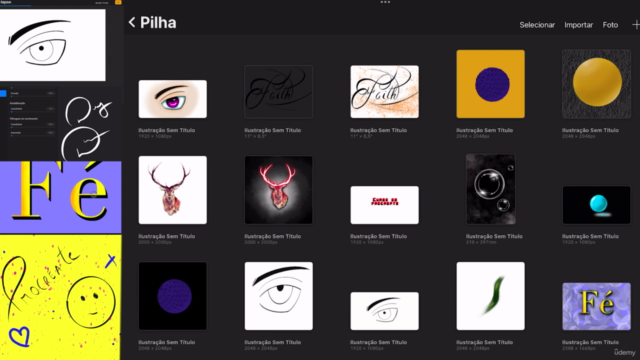Viewport: 640px width, 360px height.
Task: Open the red Curso de Procreate text artwork
Action: [384, 205]
